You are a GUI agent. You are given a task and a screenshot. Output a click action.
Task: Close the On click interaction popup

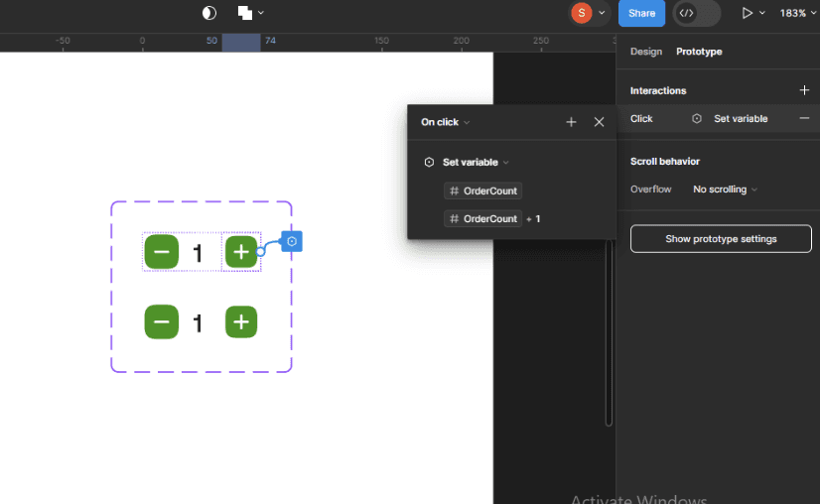click(x=600, y=122)
